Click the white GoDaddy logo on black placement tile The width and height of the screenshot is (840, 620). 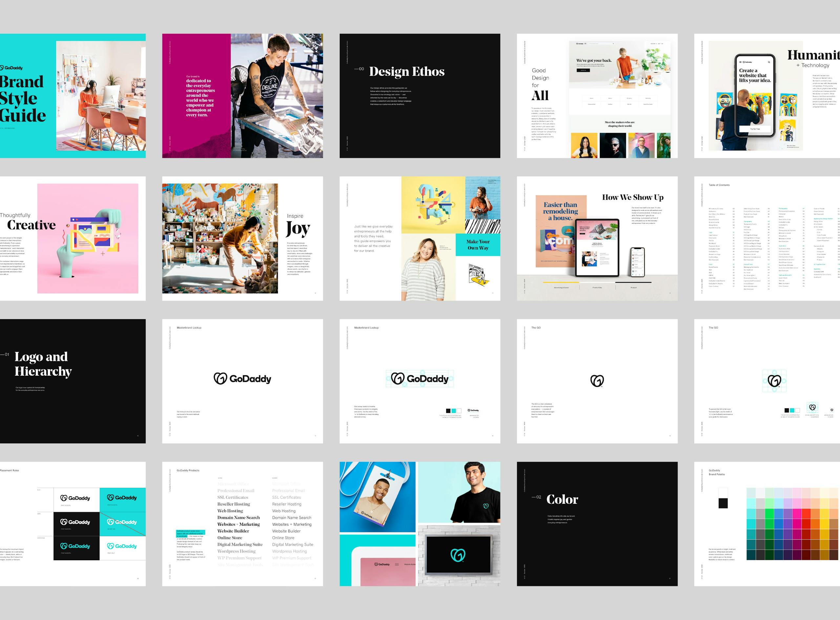(75, 522)
